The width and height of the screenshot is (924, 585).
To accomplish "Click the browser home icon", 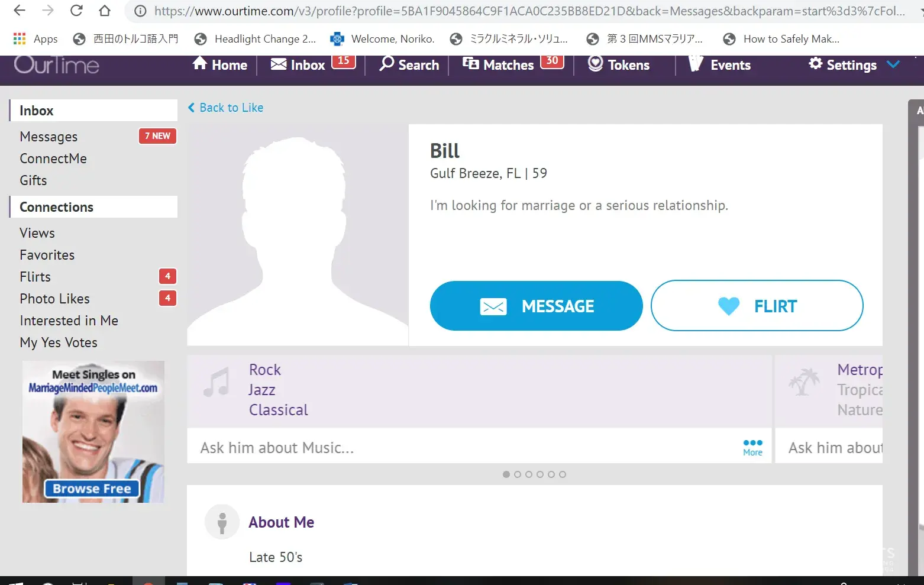I will click(x=105, y=11).
